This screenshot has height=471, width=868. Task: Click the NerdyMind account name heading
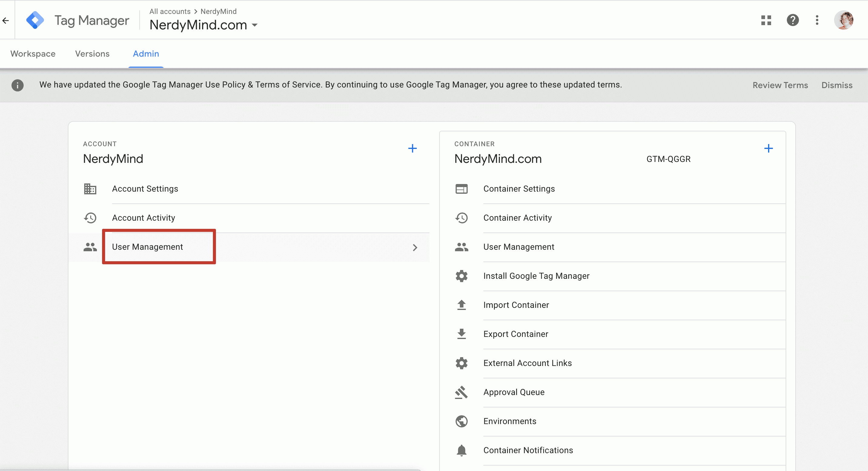(113, 159)
